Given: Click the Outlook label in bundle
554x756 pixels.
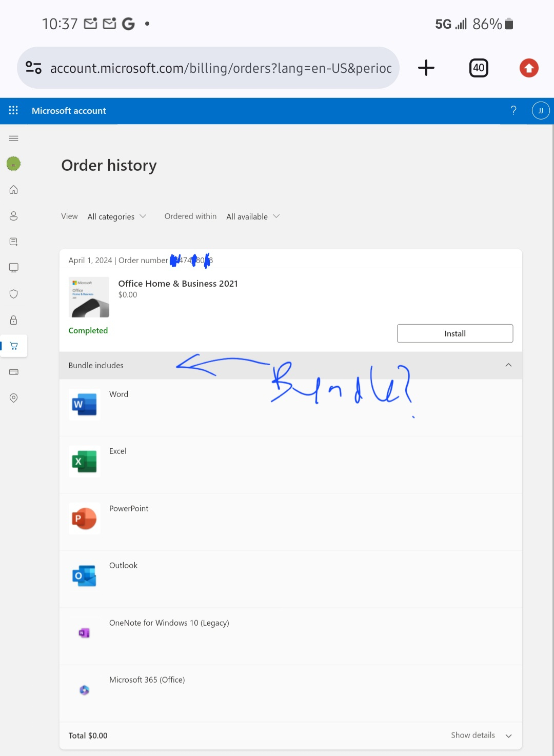Looking at the screenshot, I should [123, 566].
